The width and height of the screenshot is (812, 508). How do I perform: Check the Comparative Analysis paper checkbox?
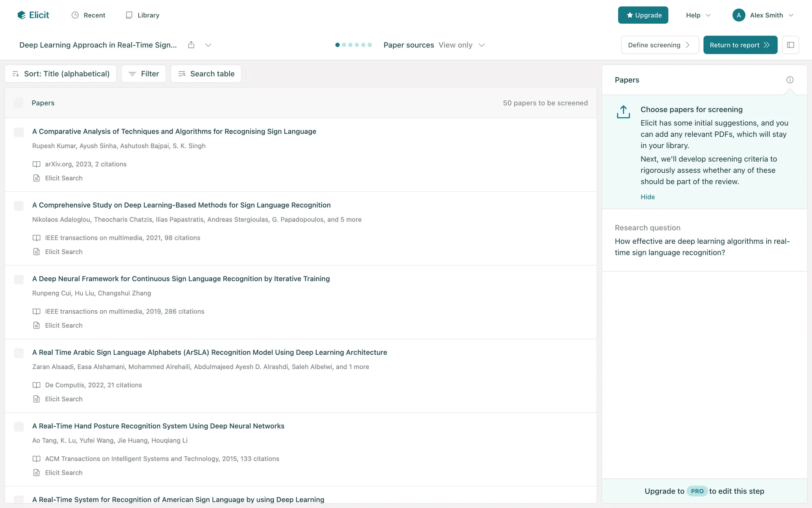coord(19,132)
